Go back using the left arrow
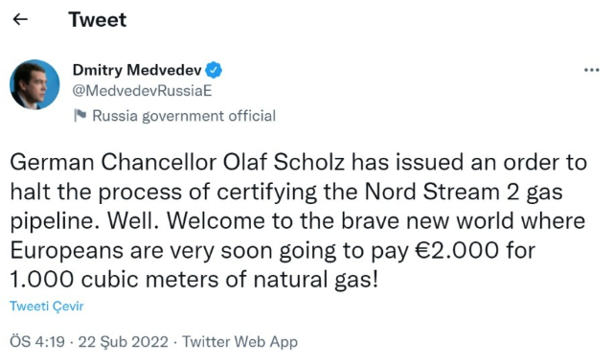Screen dimensions: 614x364 coord(20,19)
